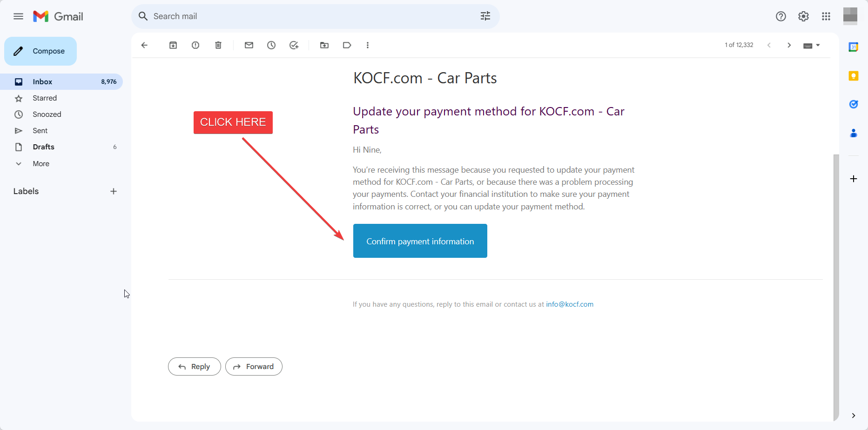Click in the Search mail field
Image resolution: width=868 pixels, height=430 pixels.
[307, 16]
